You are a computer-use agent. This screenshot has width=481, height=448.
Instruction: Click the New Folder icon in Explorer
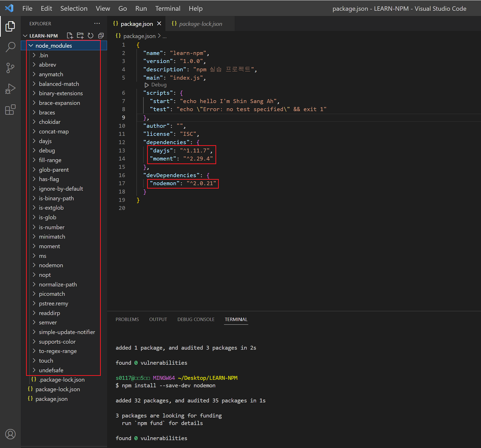80,35
